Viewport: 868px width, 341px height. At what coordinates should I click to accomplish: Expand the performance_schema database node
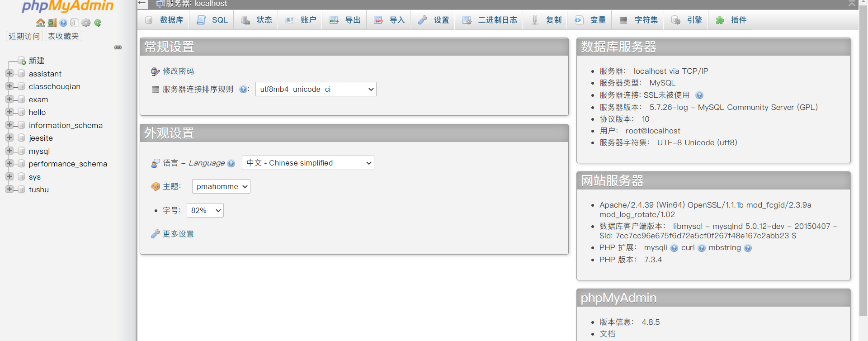tap(9, 163)
